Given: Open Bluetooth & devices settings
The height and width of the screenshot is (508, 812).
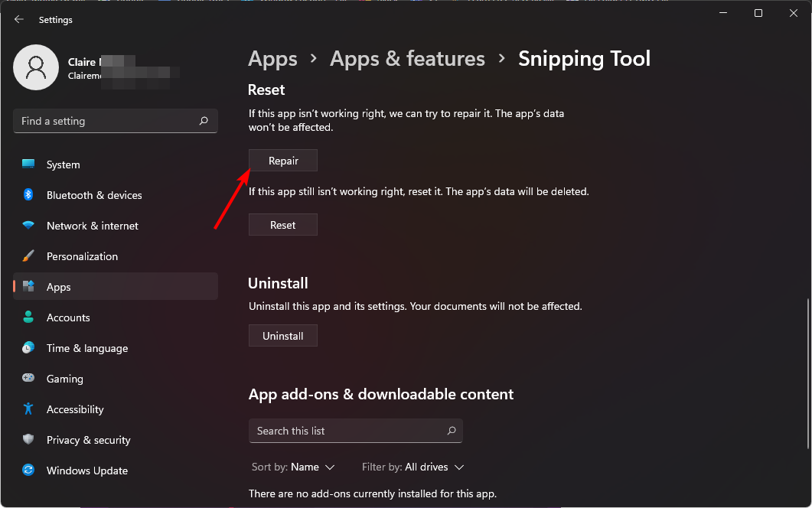Looking at the screenshot, I should tap(28, 195).
